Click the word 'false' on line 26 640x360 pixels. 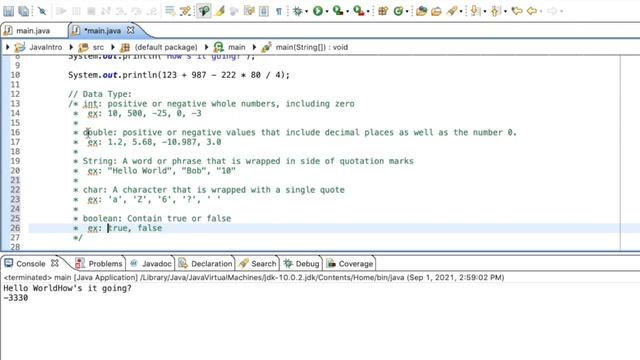click(150, 228)
